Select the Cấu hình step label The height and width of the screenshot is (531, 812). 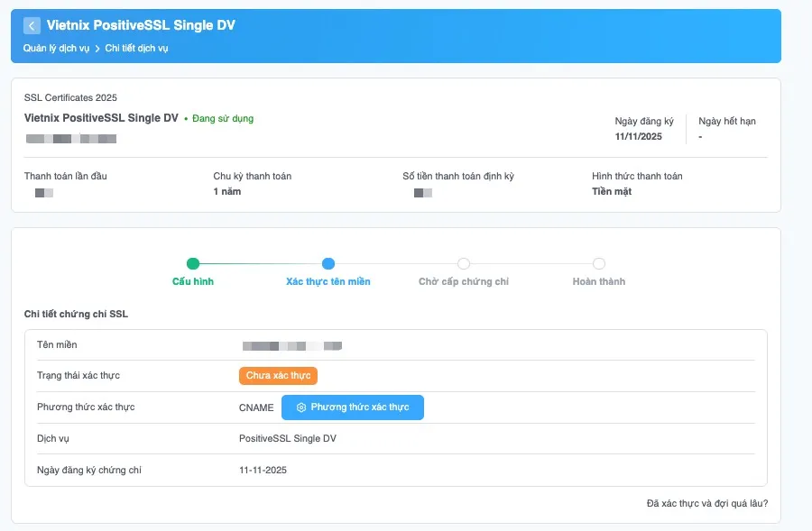pyautogui.click(x=193, y=281)
